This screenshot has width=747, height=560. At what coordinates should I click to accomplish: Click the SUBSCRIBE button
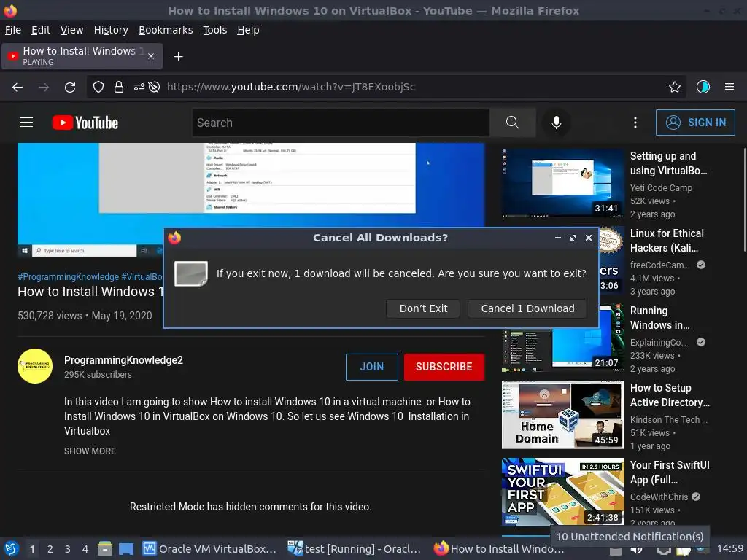444,367
